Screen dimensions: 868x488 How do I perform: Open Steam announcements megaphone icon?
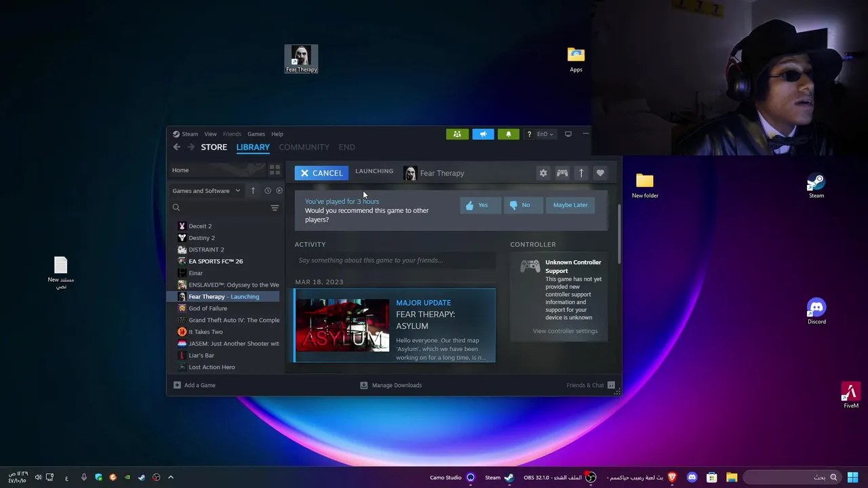[483, 134]
